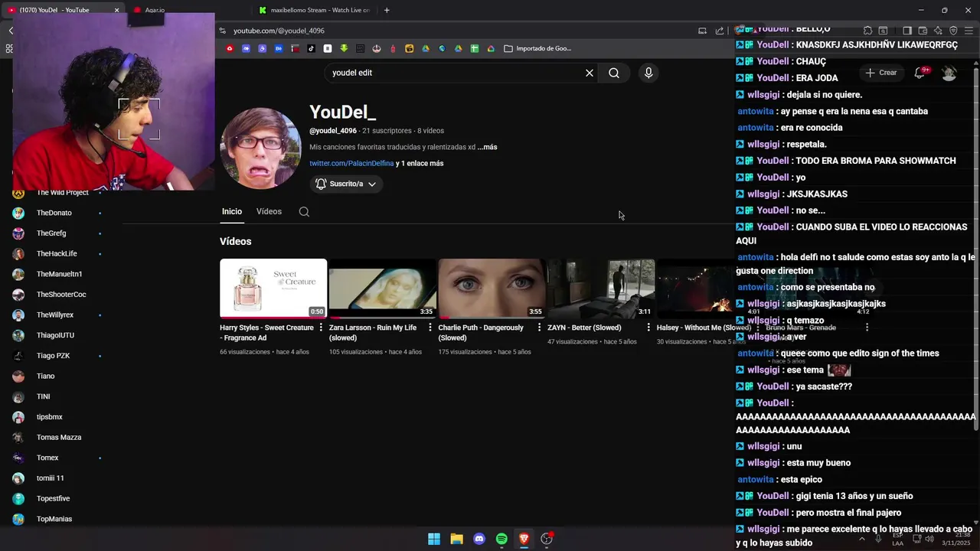This screenshot has width=980, height=551.
Task: Open "y 1 enlace más" links
Action: coord(420,163)
